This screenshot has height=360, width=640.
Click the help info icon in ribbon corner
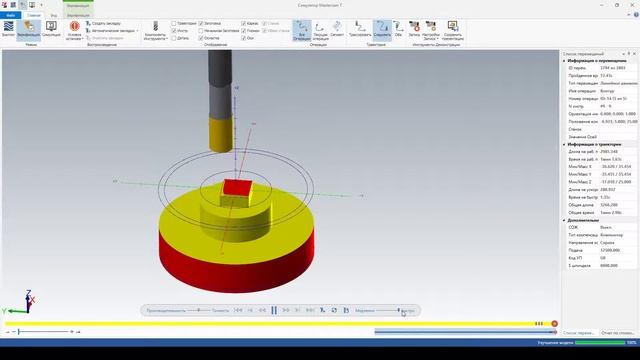[x=636, y=15]
